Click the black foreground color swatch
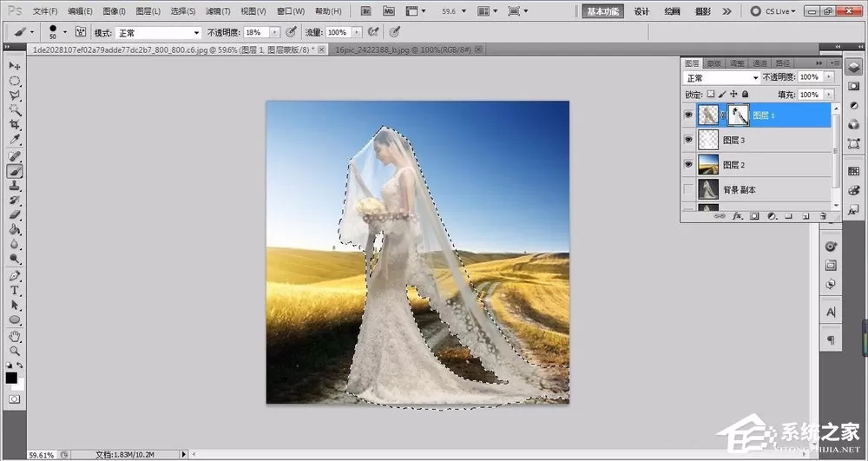The width and height of the screenshot is (868, 461). point(11,378)
